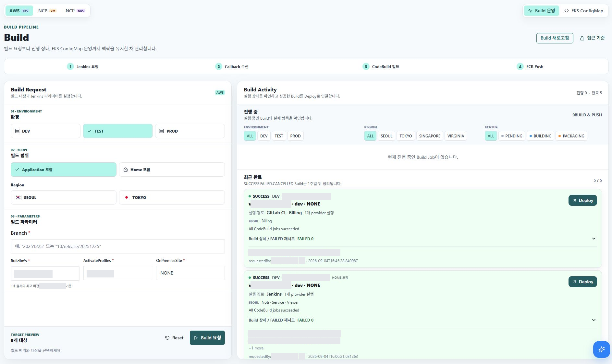Click step 4 circle for ECR Push
Viewport: 612px width, 364px height.
tap(520, 66)
